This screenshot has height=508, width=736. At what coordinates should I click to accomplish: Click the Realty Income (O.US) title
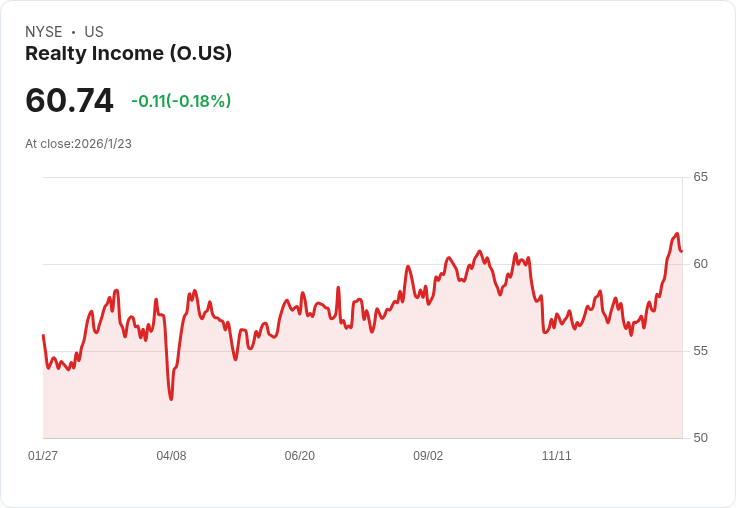pyautogui.click(x=128, y=54)
